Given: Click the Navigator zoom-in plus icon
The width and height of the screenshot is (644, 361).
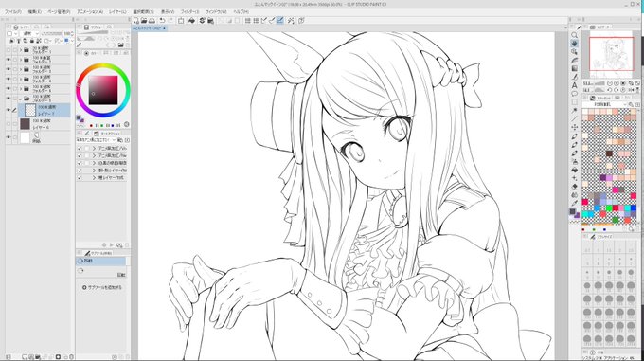Looking at the screenshot, I should coord(617,83).
